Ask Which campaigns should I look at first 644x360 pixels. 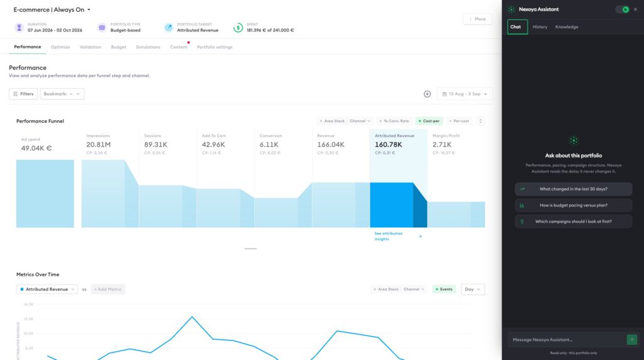pos(574,222)
